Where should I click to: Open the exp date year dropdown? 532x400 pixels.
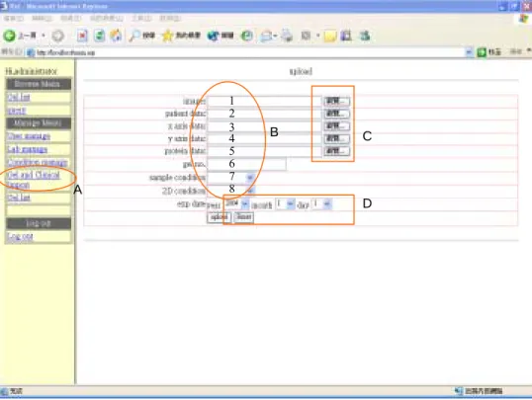click(x=244, y=204)
